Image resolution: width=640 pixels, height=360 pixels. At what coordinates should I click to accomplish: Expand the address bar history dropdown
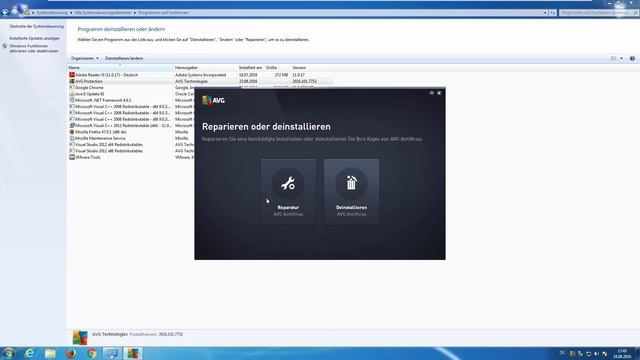point(545,13)
